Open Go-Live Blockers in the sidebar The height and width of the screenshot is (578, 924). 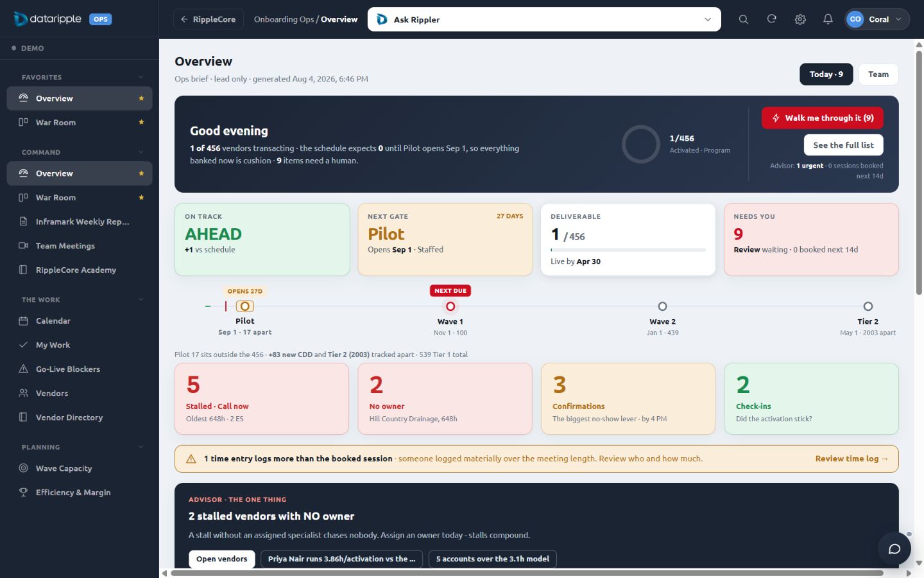click(x=80, y=369)
